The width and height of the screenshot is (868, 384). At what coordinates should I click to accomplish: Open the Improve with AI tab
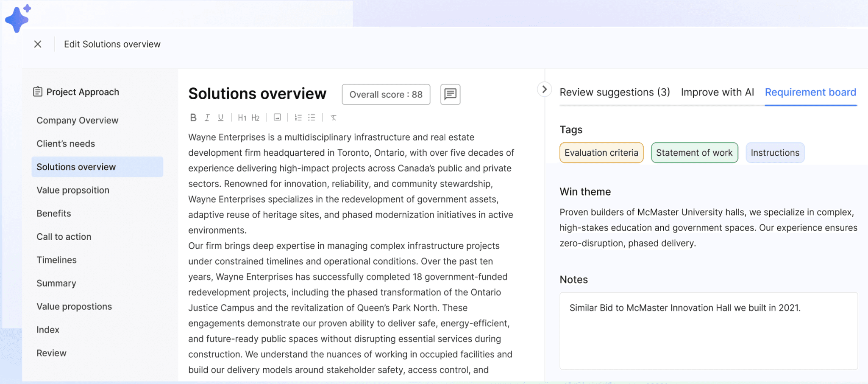pos(717,92)
